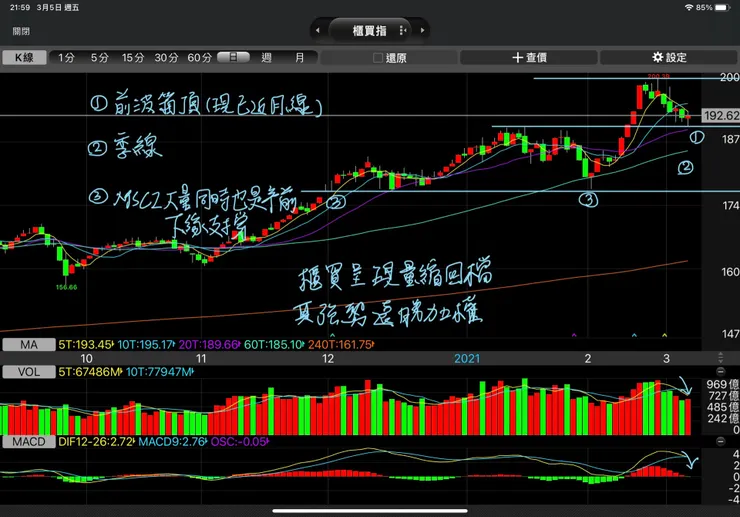The width and height of the screenshot is (740, 517).
Task: Collapse the VOL panel minus icon
Action: pyautogui.click(x=720, y=371)
